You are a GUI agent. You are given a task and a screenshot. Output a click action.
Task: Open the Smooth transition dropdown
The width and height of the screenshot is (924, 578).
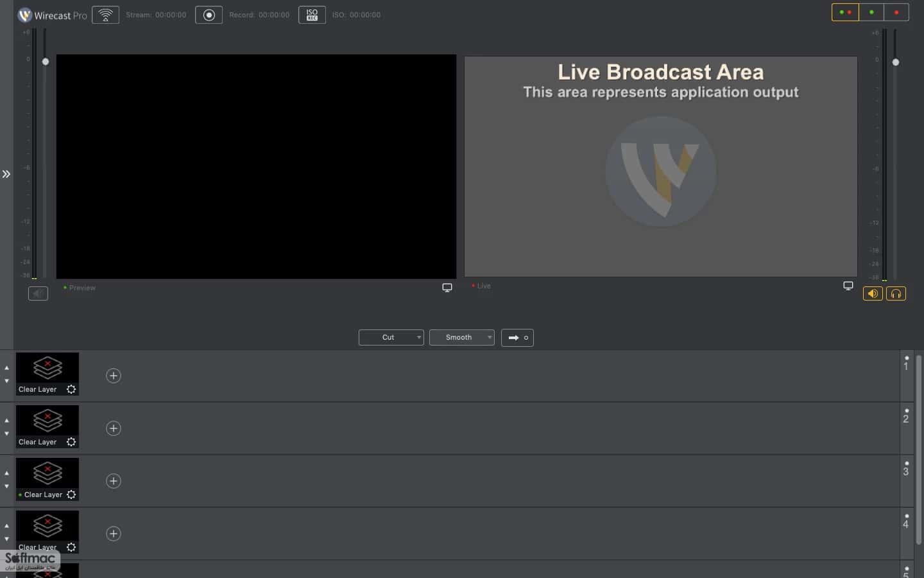[462, 337]
